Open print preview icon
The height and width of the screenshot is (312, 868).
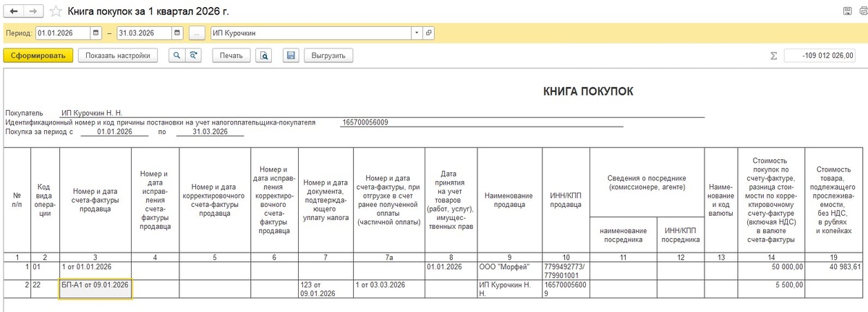265,55
